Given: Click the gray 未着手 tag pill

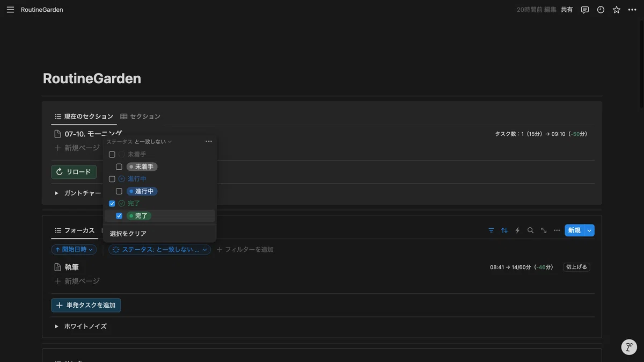Looking at the screenshot, I should (x=142, y=166).
